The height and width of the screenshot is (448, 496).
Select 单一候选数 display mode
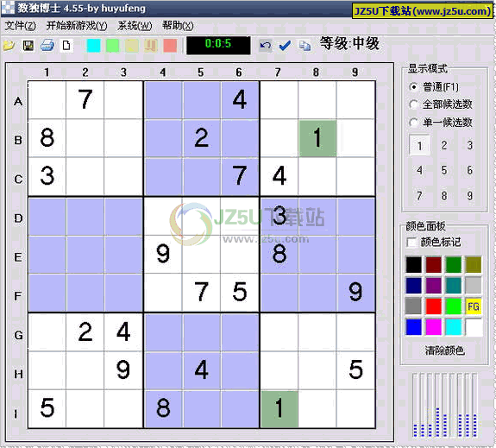coord(441,123)
